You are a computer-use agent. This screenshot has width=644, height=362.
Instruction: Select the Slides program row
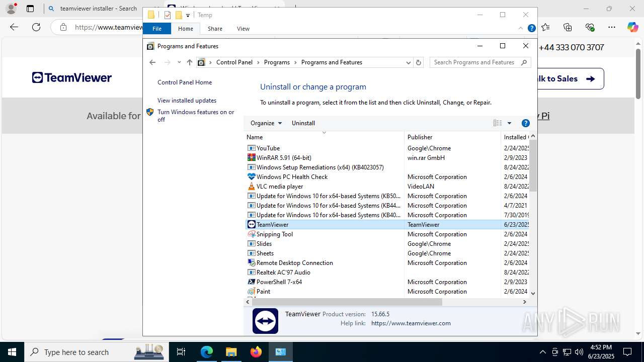coord(387,244)
